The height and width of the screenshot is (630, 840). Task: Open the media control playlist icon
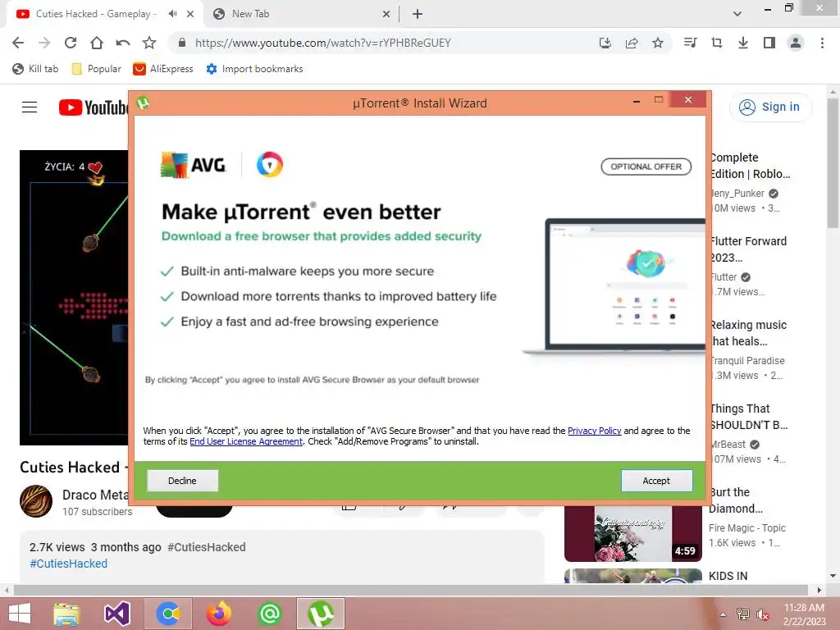coord(690,43)
